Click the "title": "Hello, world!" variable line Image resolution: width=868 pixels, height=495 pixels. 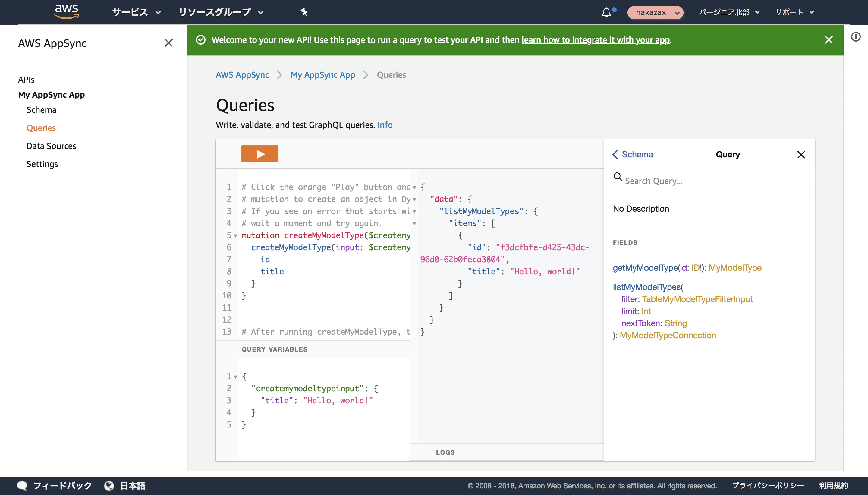click(317, 400)
